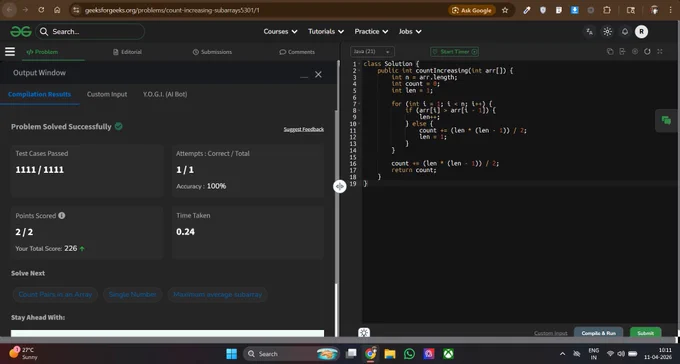The width and height of the screenshot is (680, 364).
Task: Select the Custom Input tab
Action: (x=107, y=94)
